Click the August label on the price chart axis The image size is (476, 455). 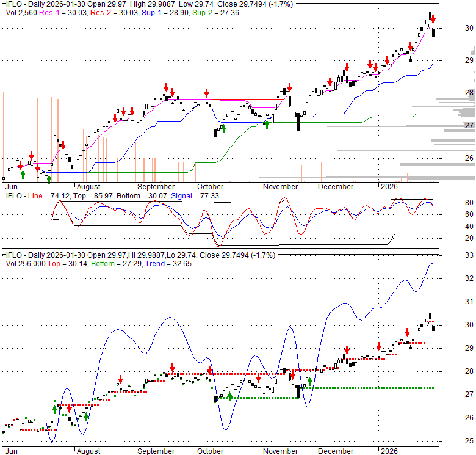point(88,186)
